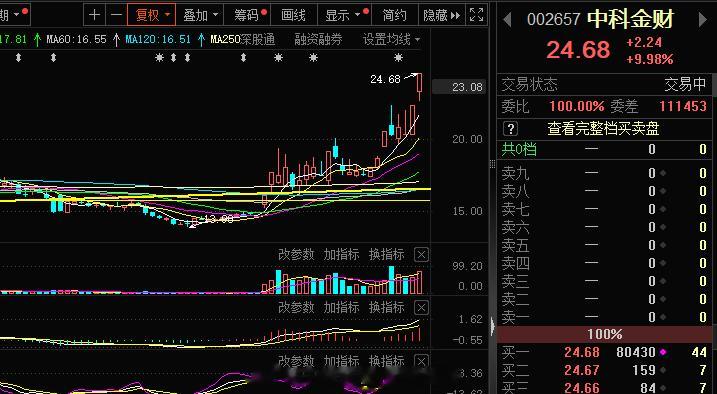Click 改参数 in bottom indicator panel
The height and width of the screenshot is (394, 717).
point(296,361)
